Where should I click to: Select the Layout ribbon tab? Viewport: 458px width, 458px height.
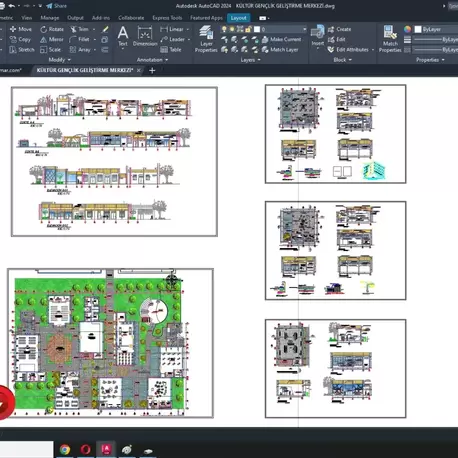pos(238,18)
